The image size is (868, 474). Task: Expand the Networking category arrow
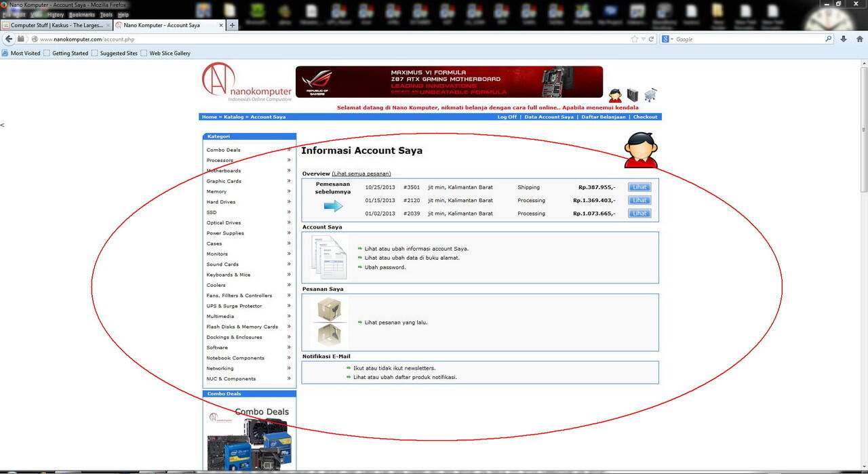coord(289,368)
